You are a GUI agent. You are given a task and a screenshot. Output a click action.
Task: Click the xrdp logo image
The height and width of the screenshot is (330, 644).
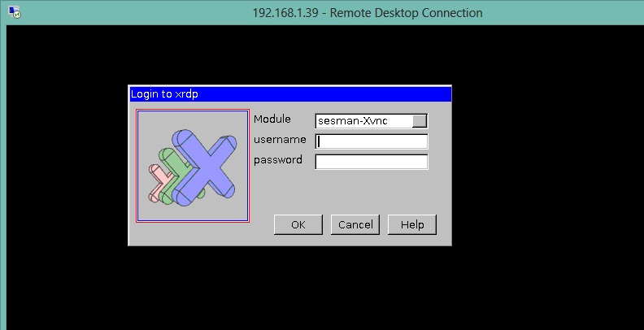click(193, 166)
